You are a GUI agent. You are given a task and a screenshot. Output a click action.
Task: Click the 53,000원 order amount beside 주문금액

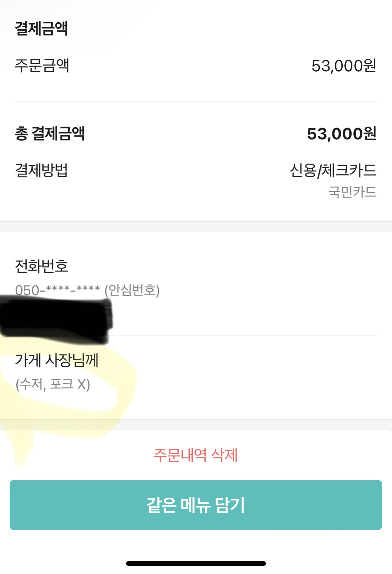coord(344,66)
